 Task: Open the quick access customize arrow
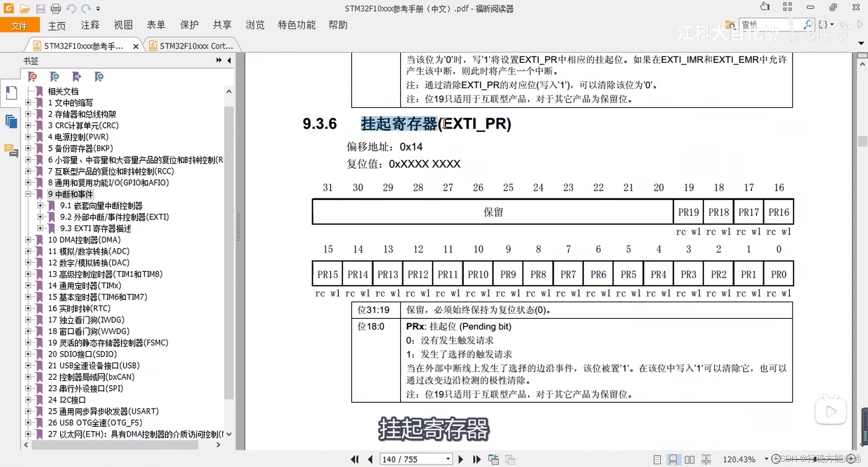pos(98,9)
